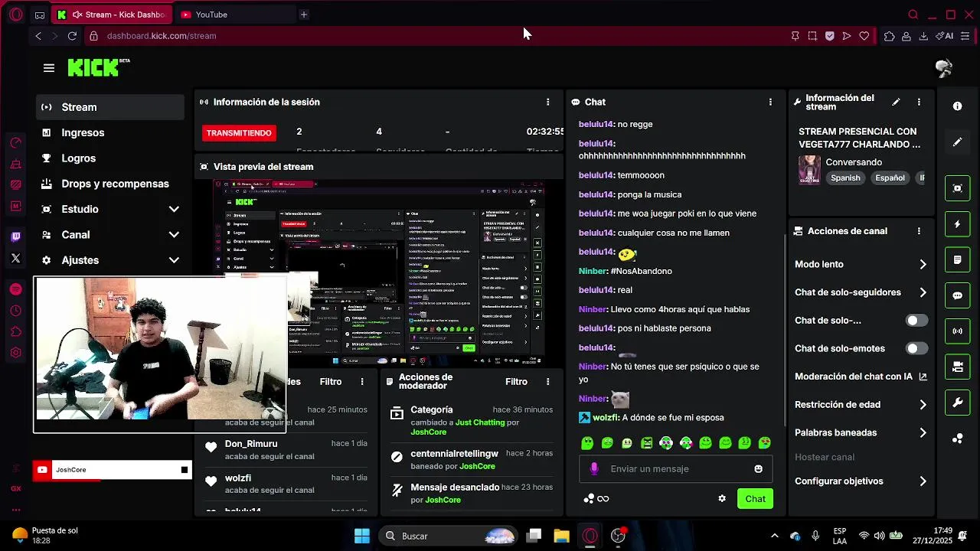Open Opera downloads icon
This screenshot has width=980, height=551.
[x=923, y=36]
